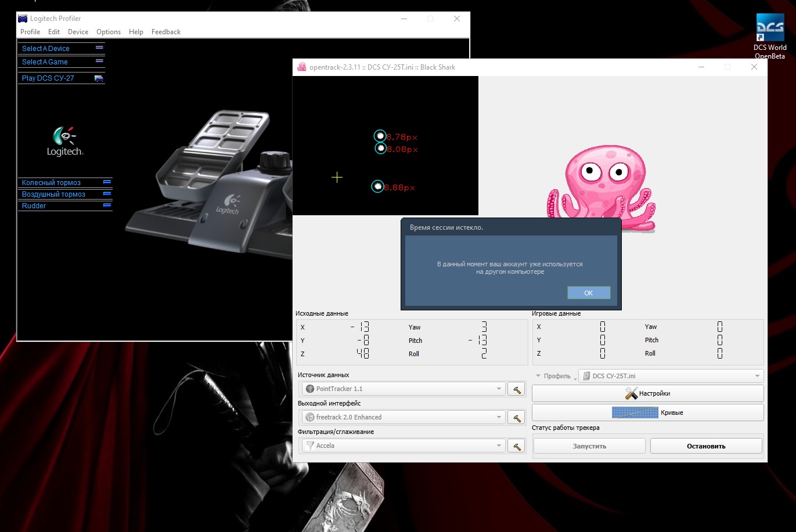Close the opentrack window
796x532 pixels.
[754, 67]
